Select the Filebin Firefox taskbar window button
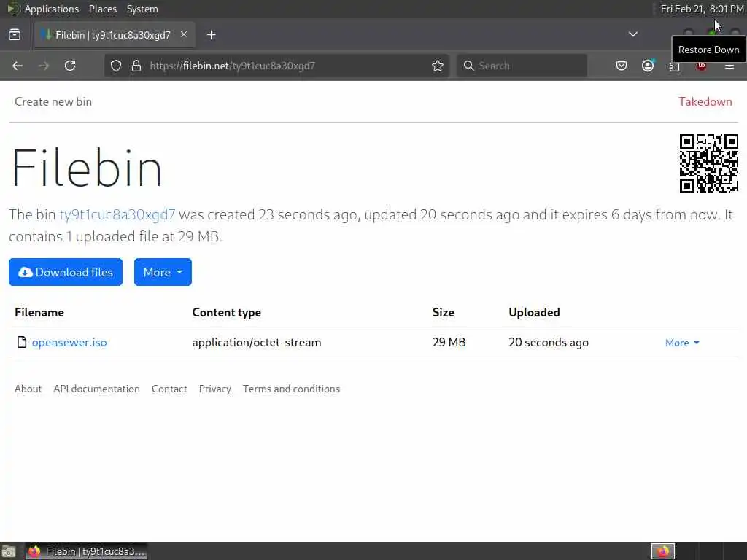This screenshot has height=560, width=747. click(86, 551)
